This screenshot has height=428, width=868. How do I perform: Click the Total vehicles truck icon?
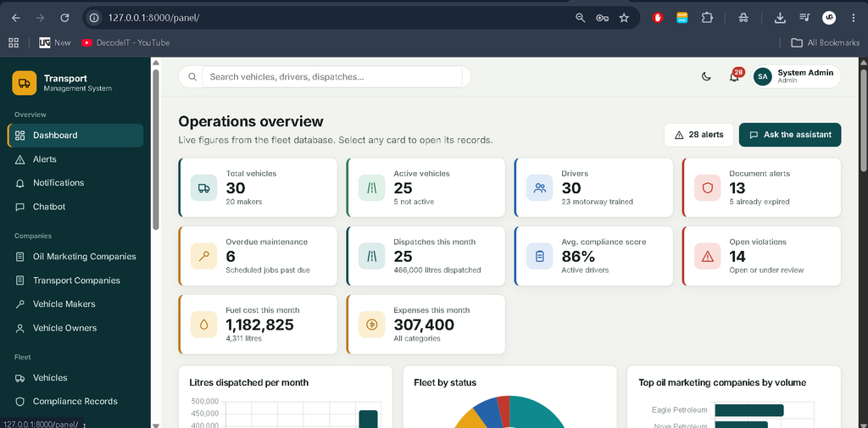(204, 187)
